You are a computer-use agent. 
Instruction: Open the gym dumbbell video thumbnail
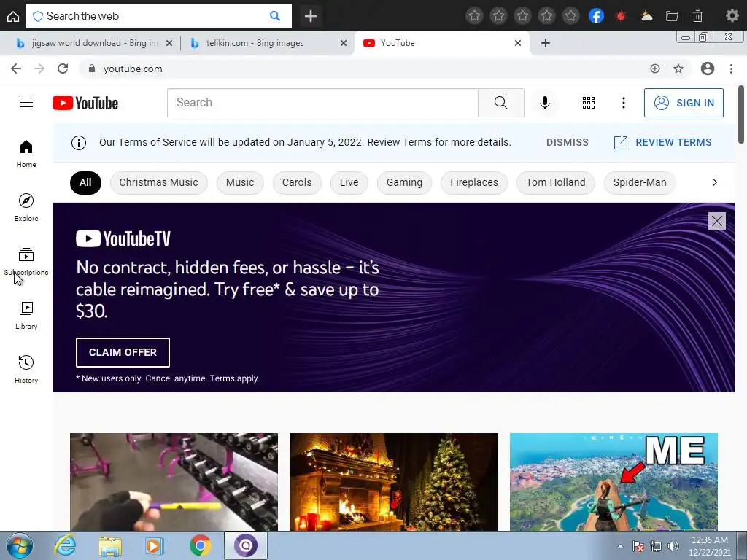coord(174,482)
